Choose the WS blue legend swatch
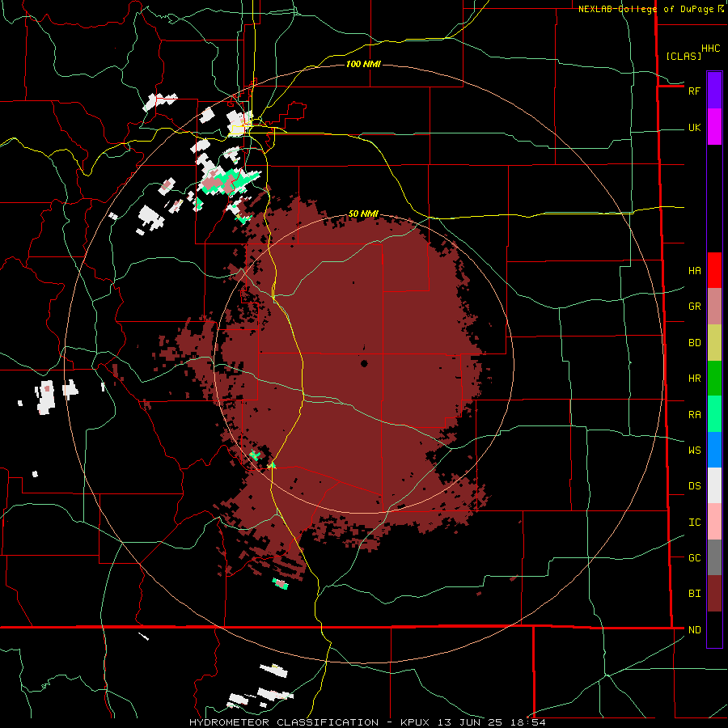The height and width of the screenshot is (728, 728). (714, 450)
